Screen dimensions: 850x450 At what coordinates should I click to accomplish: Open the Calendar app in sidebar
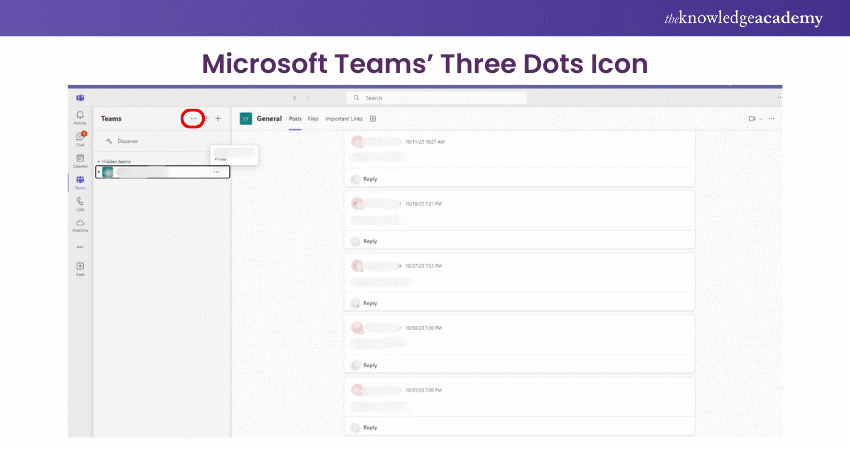[x=80, y=159]
